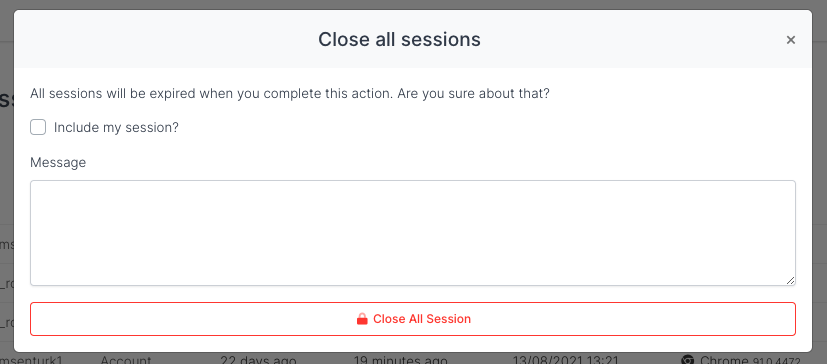This screenshot has height=364, width=827.
Task: Click the red lock icon
Action: 362,319
